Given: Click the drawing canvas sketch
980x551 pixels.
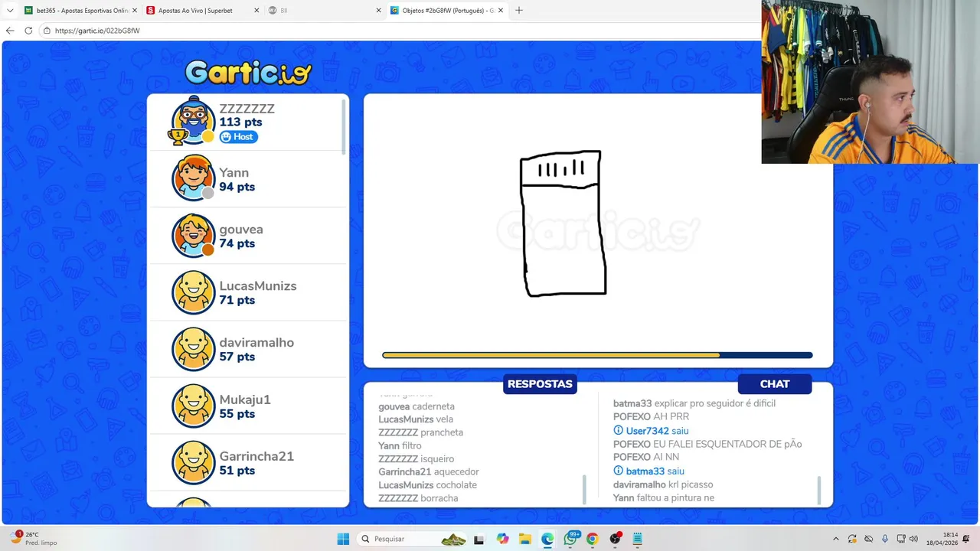Looking at the screenshot, I should coord(563,223).
